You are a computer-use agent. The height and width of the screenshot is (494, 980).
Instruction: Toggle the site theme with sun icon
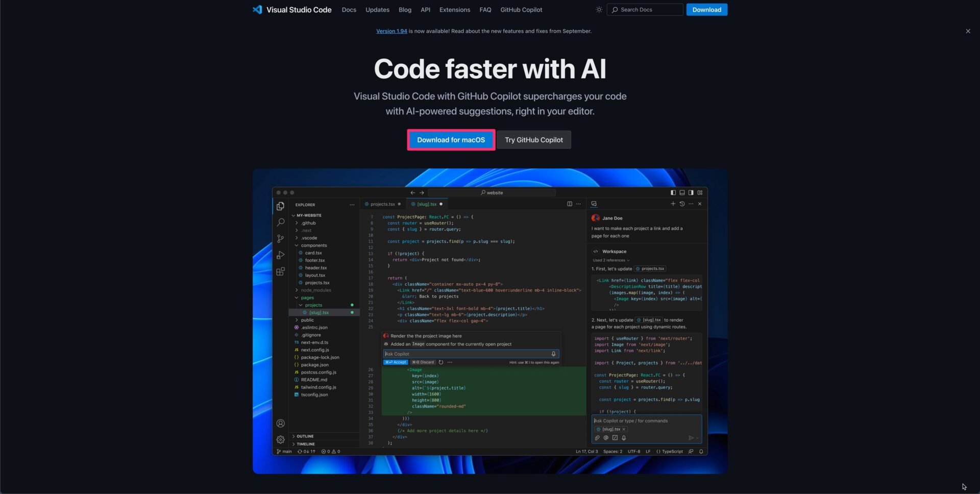(599, 9)
